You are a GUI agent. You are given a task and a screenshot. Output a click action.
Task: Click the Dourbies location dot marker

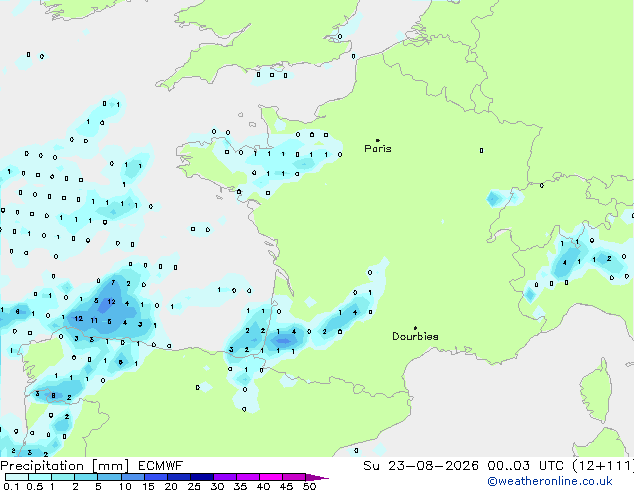[x=415, y=328]
